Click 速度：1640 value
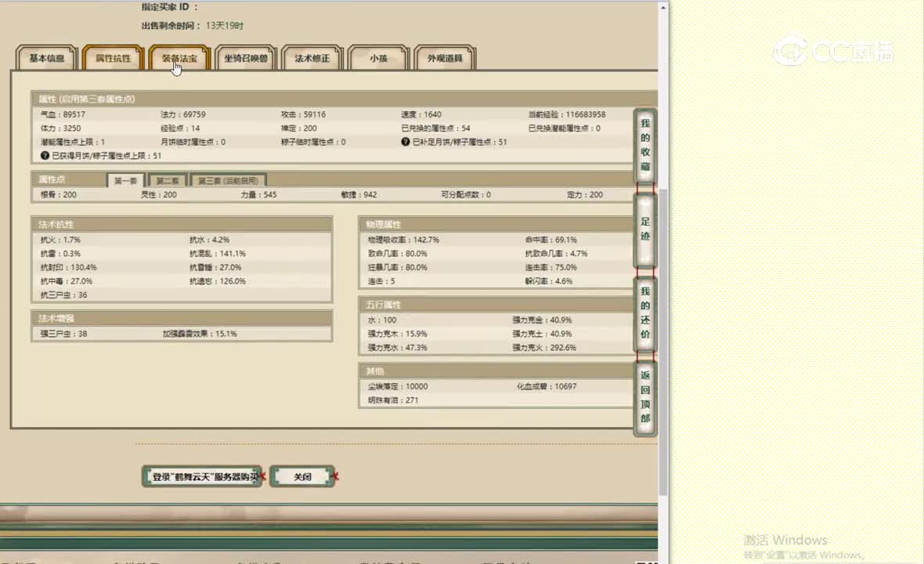The width and height of the screenshot is (924, 564). coord(420,114)
